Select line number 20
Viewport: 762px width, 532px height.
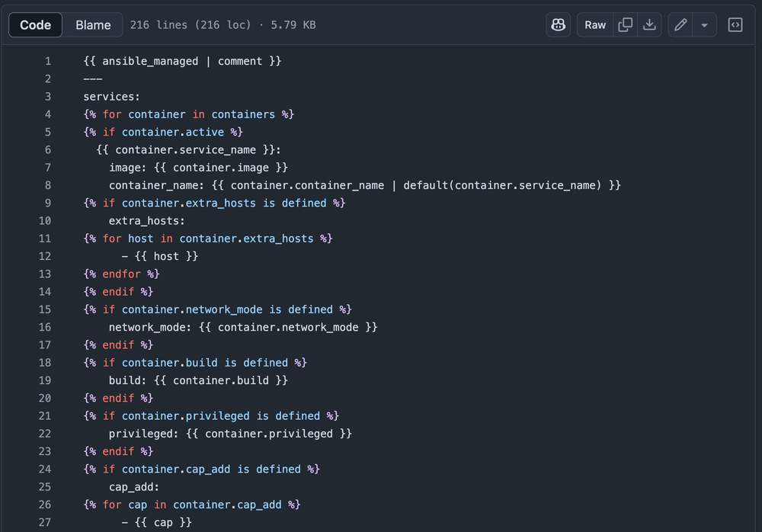44,398
